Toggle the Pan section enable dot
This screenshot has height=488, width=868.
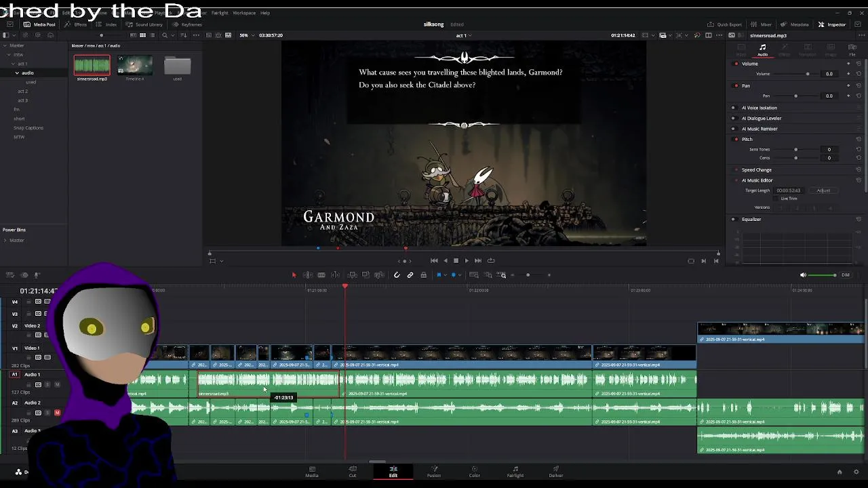point(736,86)
